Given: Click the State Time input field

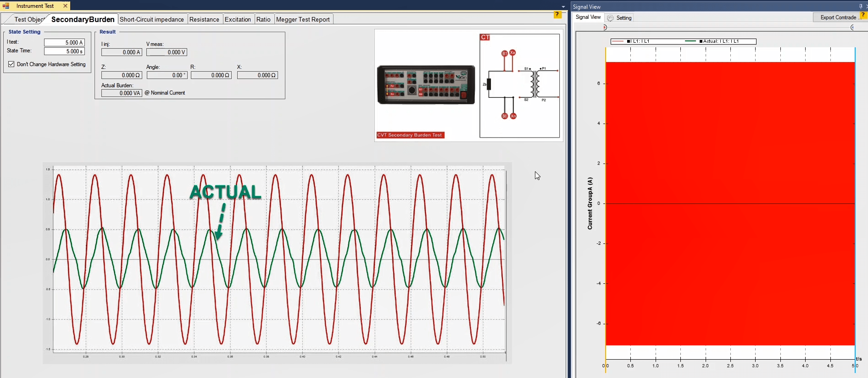Looking at the screenshot, I should (x=64, y=51).
